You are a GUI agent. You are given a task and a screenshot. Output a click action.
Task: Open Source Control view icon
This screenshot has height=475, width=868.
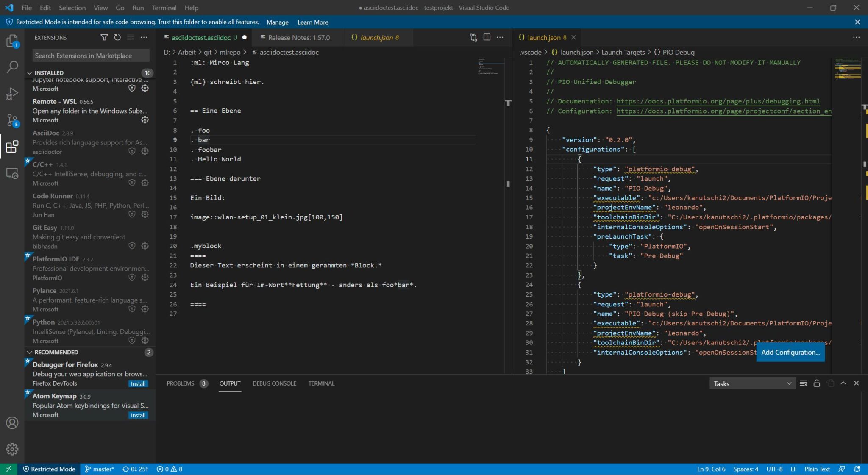coord(12,120)
